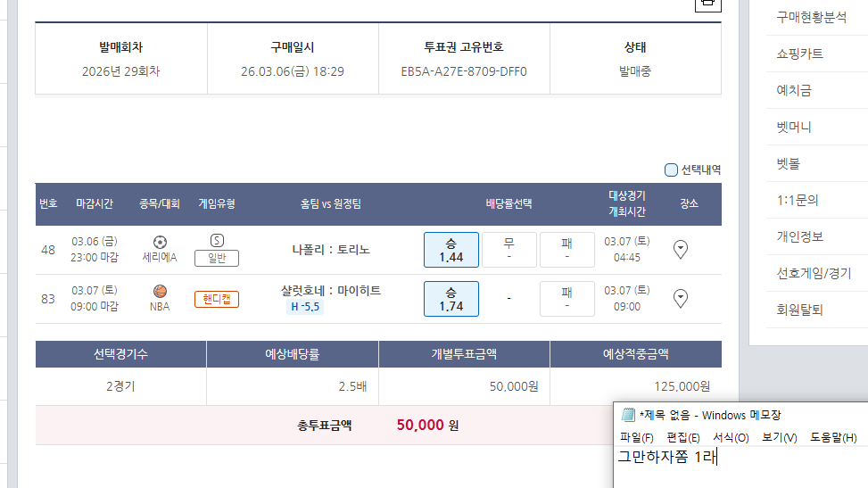
Task: Go to 쇼핑카트 in sidebar
Action: pos(799,54)
